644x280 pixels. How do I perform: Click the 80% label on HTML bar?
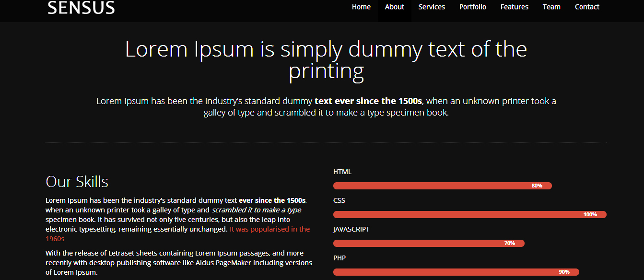537,186
